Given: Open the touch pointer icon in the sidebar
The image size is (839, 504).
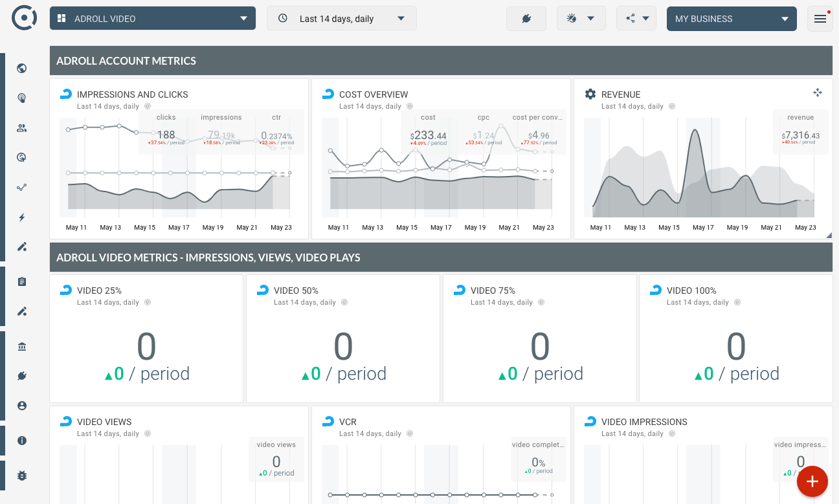Looking at the screenshot, I should (22, 98).
